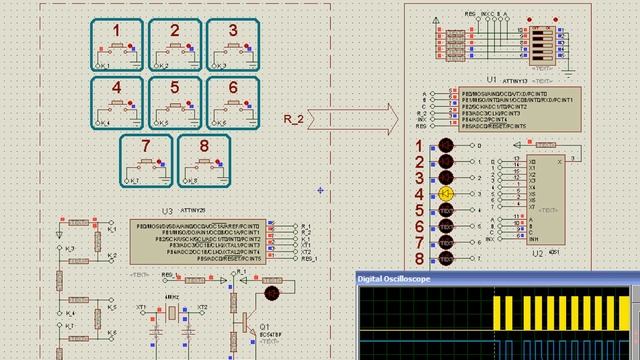Select the resistor above the U2 chip
The height and width of the screenshot is (360, 640).
coord(546,145)
